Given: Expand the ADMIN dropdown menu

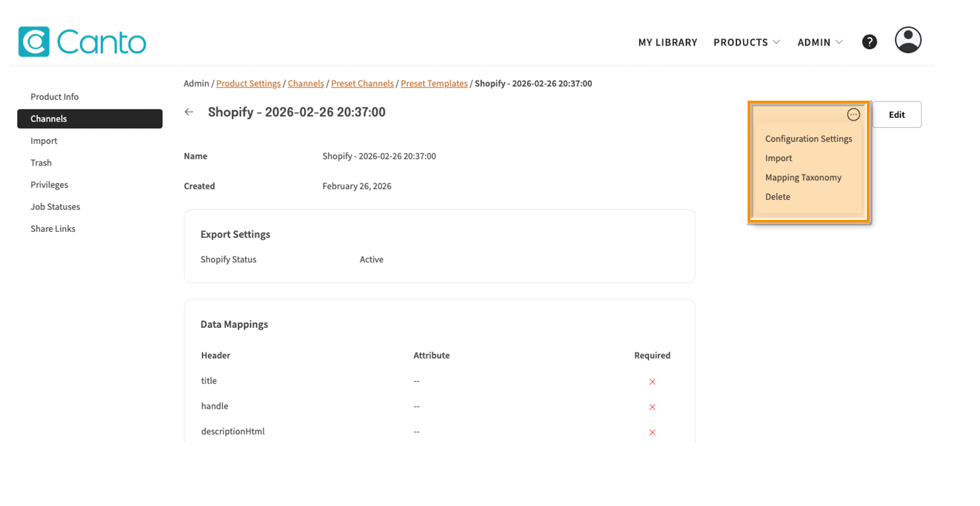Looking at the screenshot, I should coord(820,42).
